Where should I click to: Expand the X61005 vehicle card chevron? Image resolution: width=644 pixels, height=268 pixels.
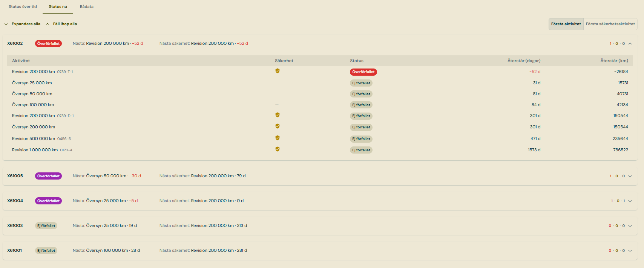(630, 176)
